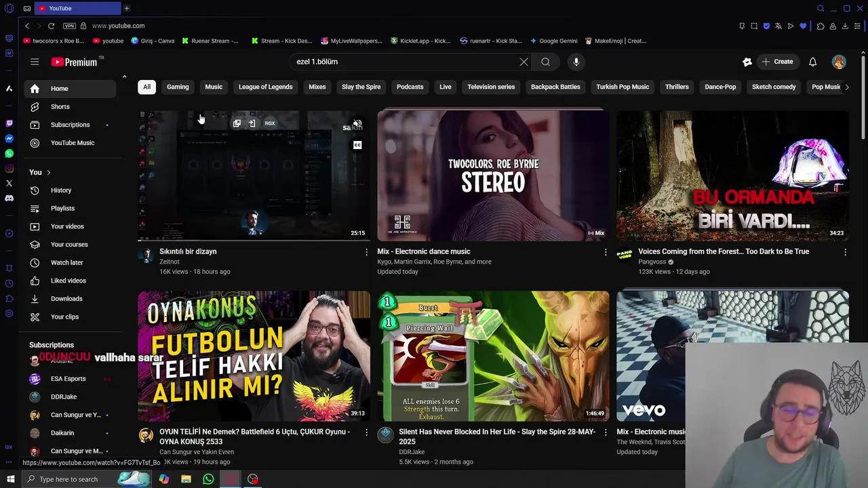The width and height of the screenshot is (868, 488).
Task: Open options for Voices Coming from the Forest
Action: pyautogui.click(x=845, y=252)
